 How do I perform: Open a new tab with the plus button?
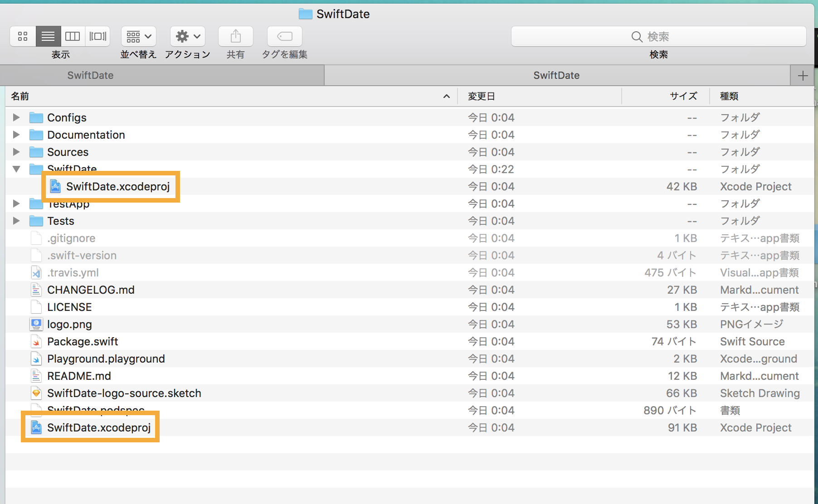pos(803,75)
